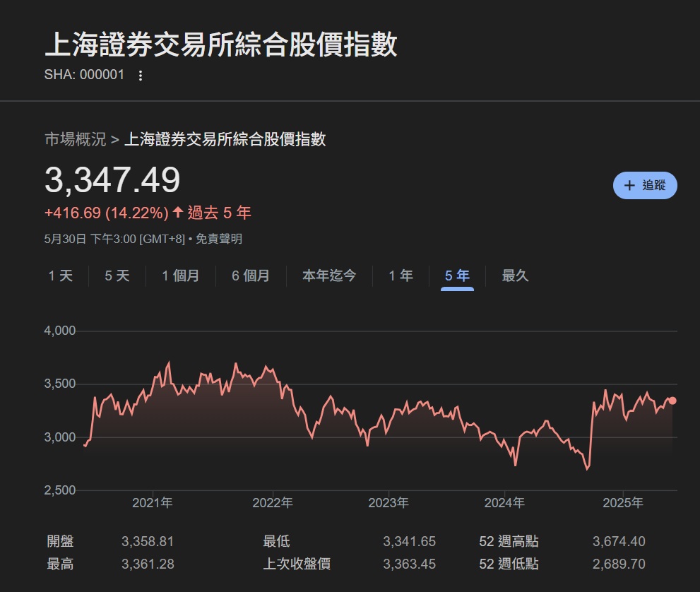Select the 5 天 range tab
Image resolution: width=700 pixels, height=592 pixels.
pyautogui.click(x=117, y=276)
